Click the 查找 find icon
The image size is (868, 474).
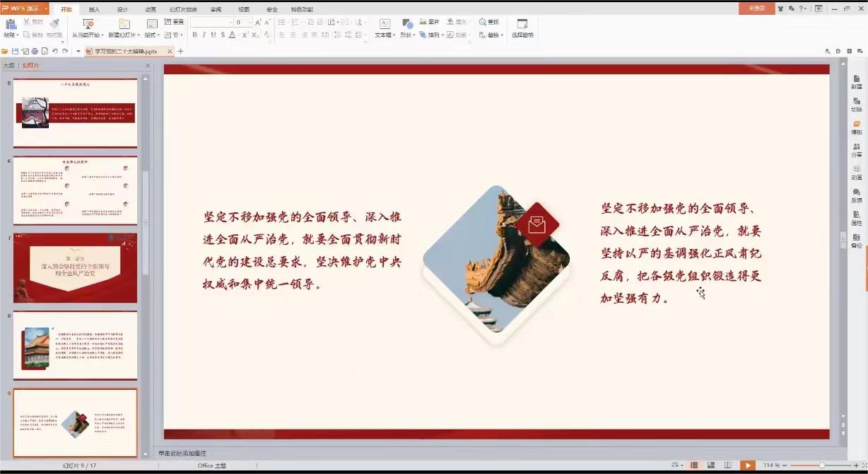[488, 22]
